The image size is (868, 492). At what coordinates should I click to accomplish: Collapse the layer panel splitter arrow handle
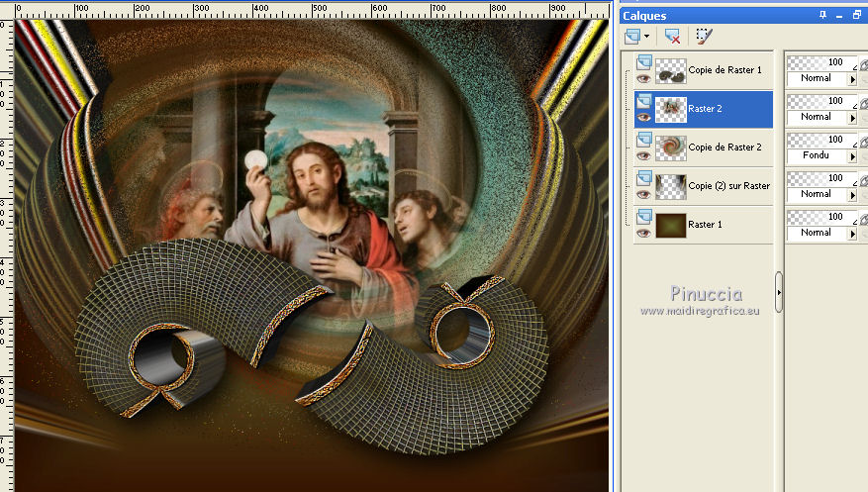pos(779,292)
